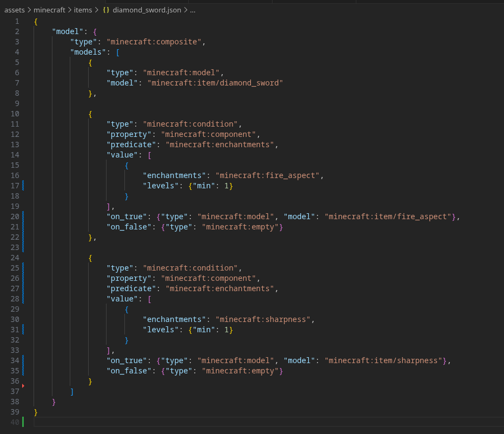Viewport: 504px width, 434px height.
Task: Click the "minecraft:item/fire_aspect" model path
Action: pos(389,216)
